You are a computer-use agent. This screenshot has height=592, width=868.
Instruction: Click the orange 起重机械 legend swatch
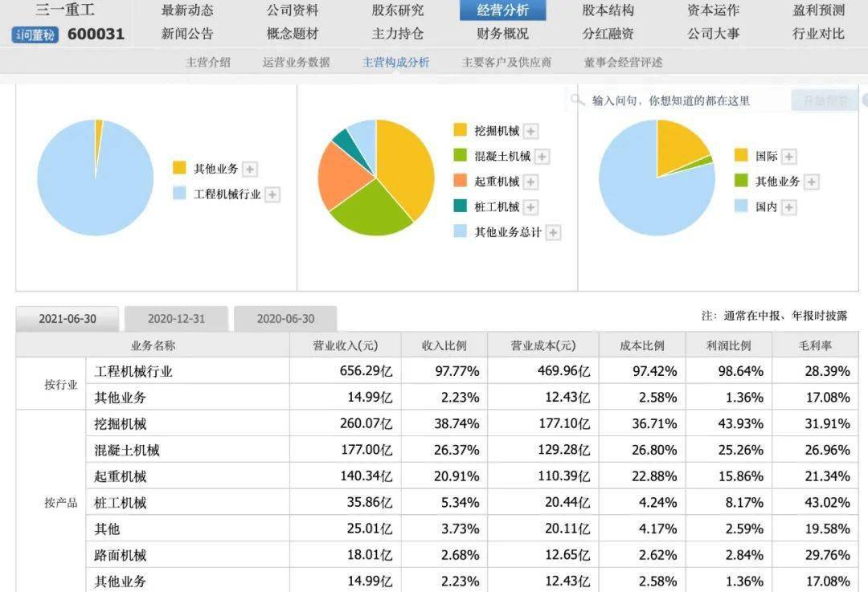coord(460,181)
